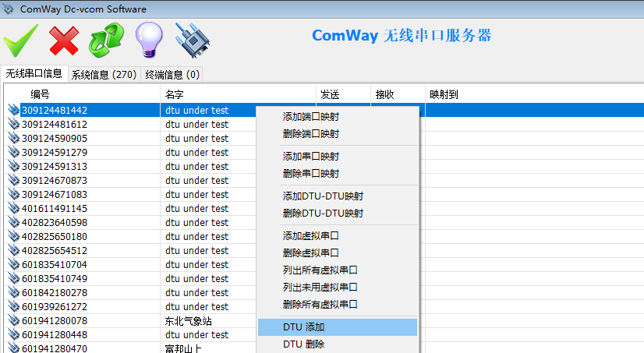This screenshot has width=644, height=353.
Task: Click device icon for row 401611491145
Action: click(13, 208)
